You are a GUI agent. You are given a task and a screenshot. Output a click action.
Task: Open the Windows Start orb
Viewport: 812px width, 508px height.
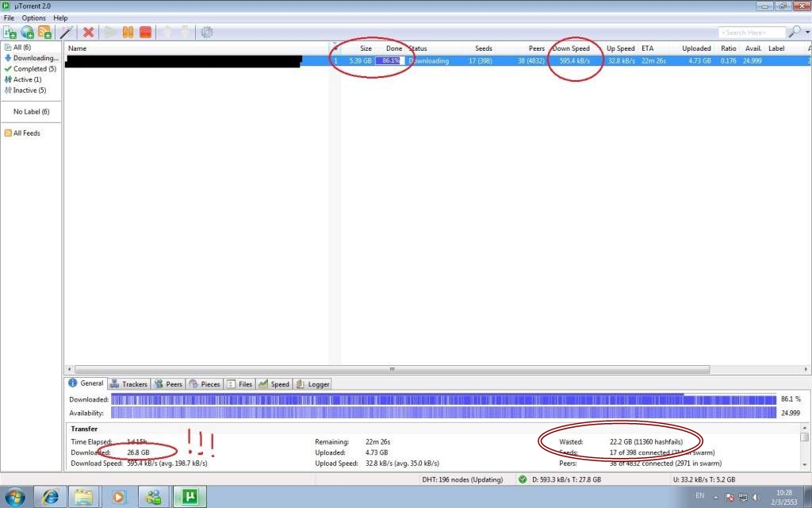click(14, 497)
